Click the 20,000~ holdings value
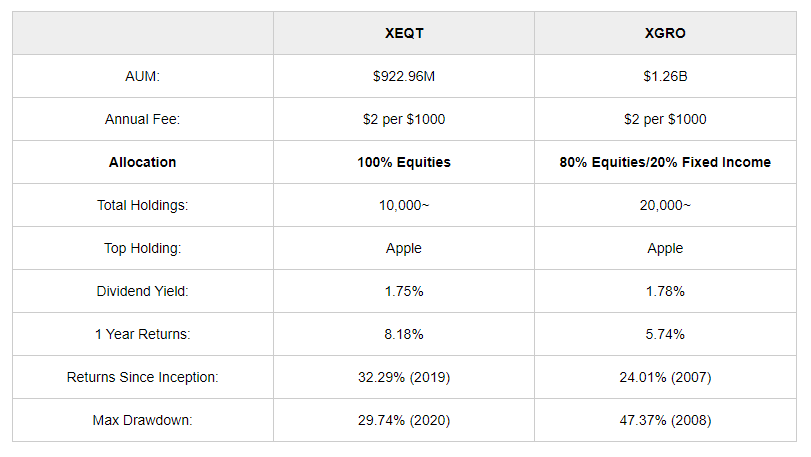The width and height of the screenshot is (811, 457). tap(665, 205)
